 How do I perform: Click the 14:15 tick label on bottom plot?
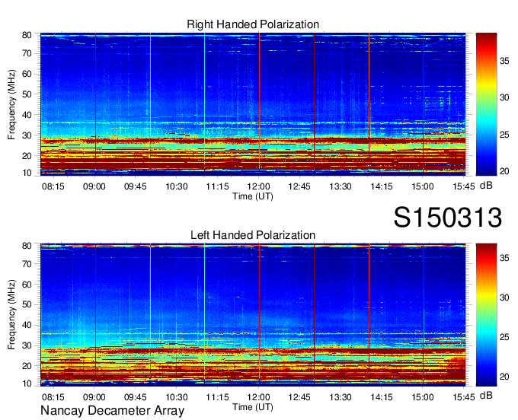pyautogui.click(x=381, y=397)
